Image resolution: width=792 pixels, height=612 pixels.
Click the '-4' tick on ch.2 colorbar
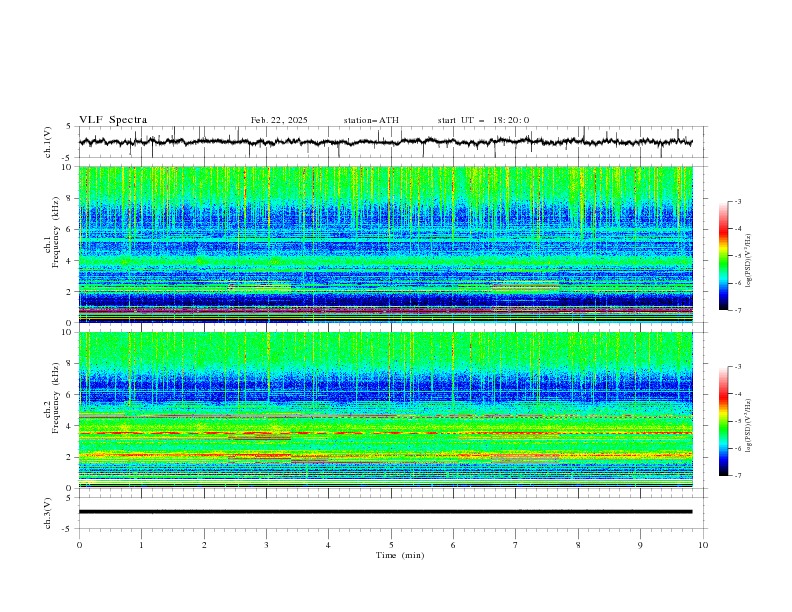coord(737,394)
